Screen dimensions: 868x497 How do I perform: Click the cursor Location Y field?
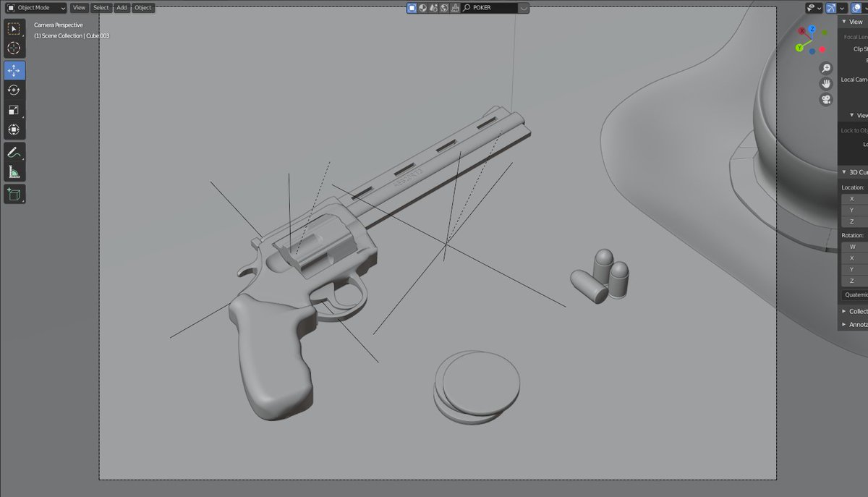[x=855, y=210]
